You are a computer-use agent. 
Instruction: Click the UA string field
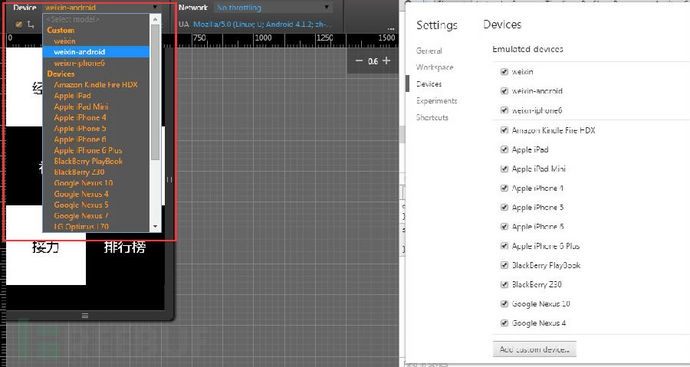(x=260, y=24)
